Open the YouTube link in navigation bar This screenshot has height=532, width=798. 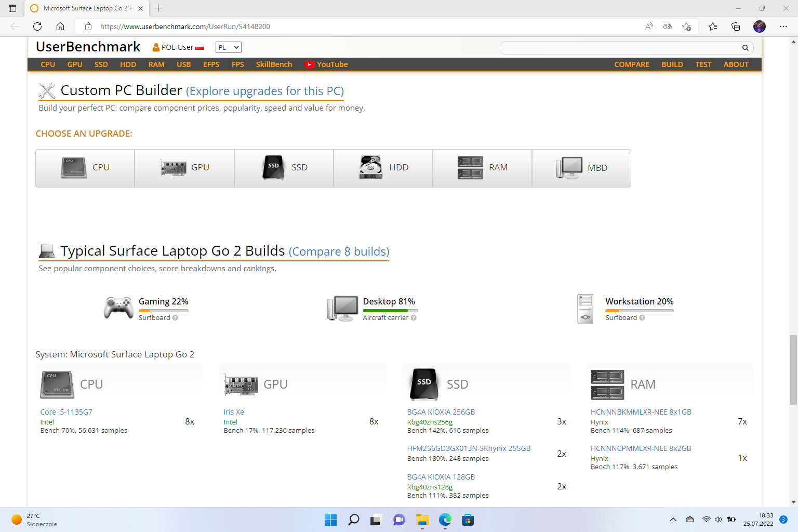(x=326, y=64)
